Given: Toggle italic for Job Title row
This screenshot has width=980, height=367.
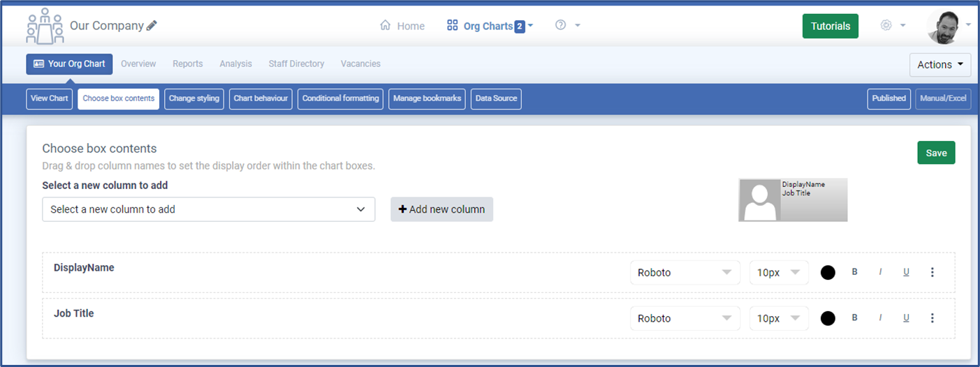Looking at the screenshot, I should point(880,318).
